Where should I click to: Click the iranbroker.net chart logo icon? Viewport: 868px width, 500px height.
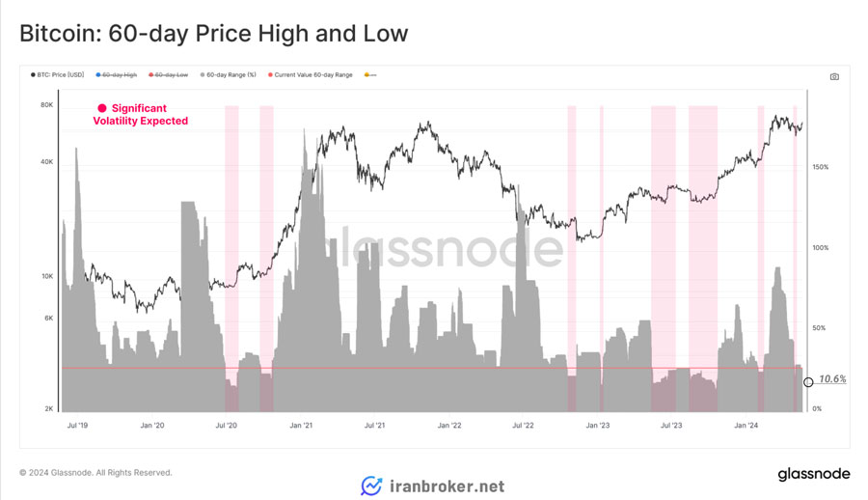(x=371, y=486)
